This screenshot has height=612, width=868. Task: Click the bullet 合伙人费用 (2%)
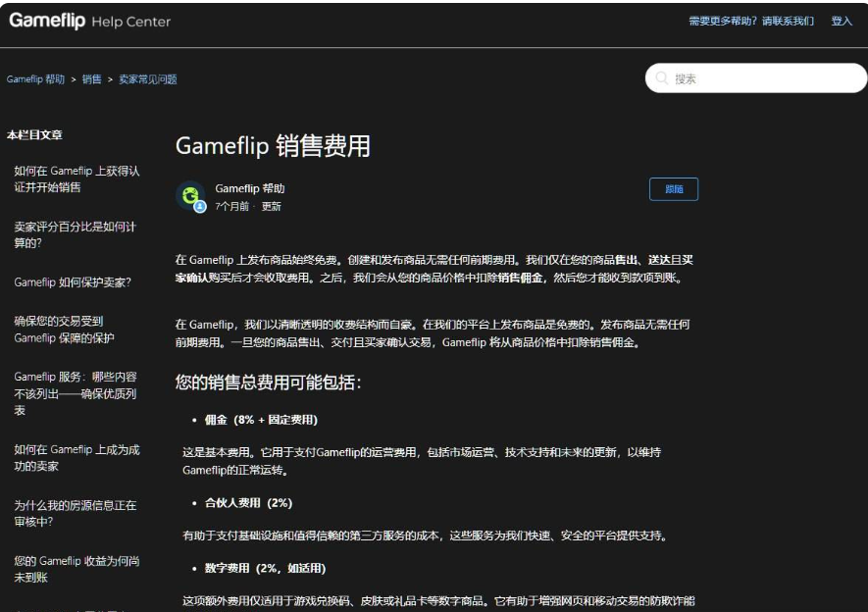248,503
